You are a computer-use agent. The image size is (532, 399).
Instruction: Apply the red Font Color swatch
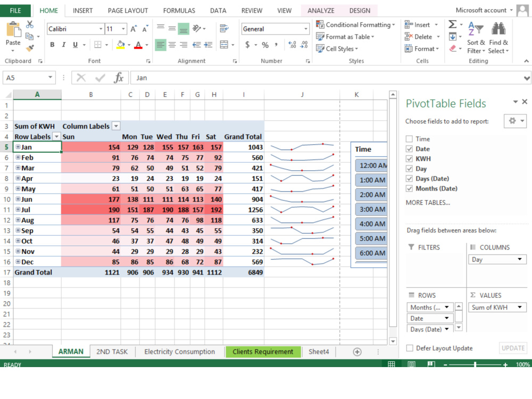click(138, 45)
